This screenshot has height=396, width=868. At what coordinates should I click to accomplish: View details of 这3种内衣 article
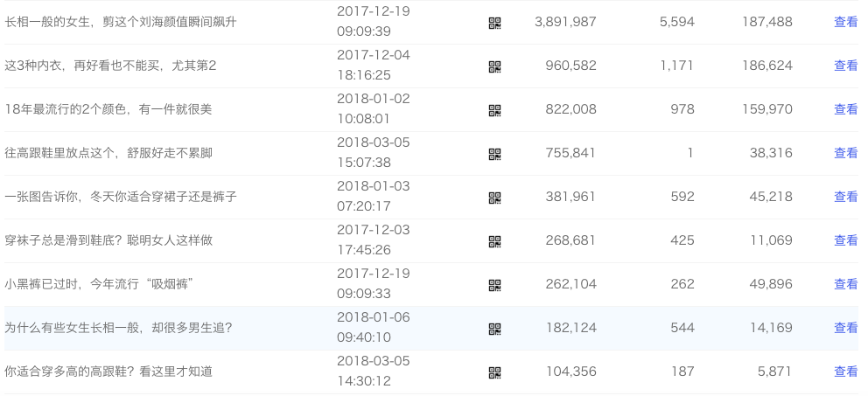pyautogui.click(x=845, y=66)
